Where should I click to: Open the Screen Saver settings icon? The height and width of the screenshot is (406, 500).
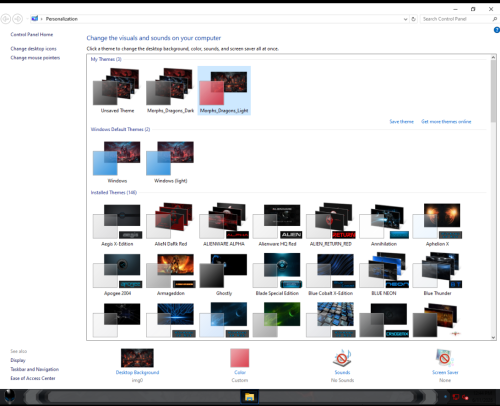pyautogui.click(x=445, y=358)
